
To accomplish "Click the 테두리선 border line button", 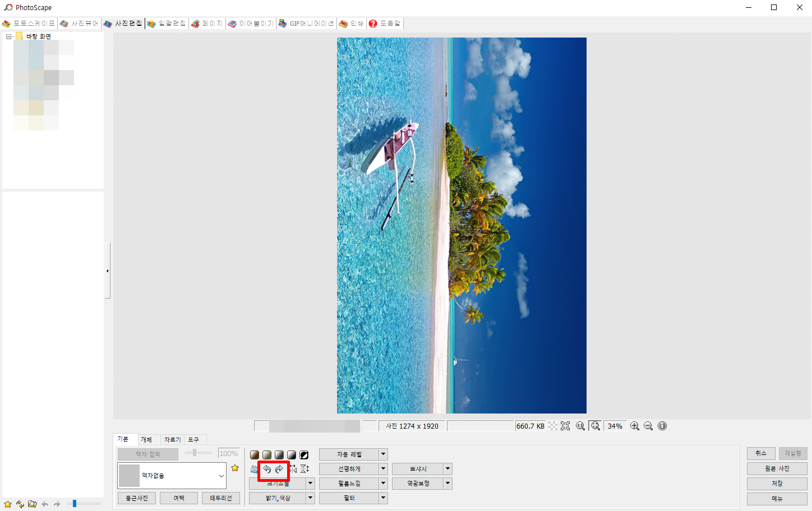I will 221,498.
